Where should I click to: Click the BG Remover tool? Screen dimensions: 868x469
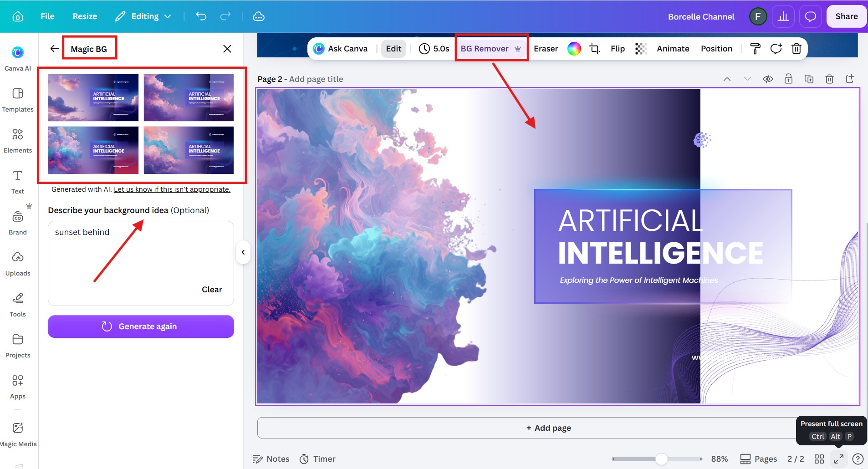coord(491,49)
